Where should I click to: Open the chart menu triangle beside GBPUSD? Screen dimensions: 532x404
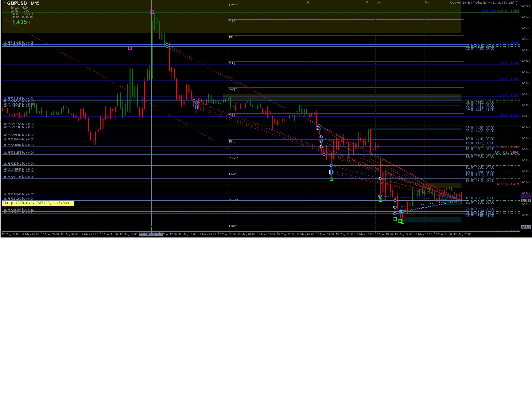(4, 3)
